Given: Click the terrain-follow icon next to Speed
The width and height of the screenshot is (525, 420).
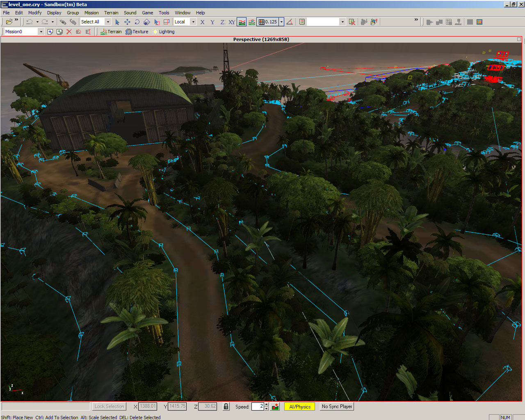Looking at the screenshot, I should coord(276,406).
